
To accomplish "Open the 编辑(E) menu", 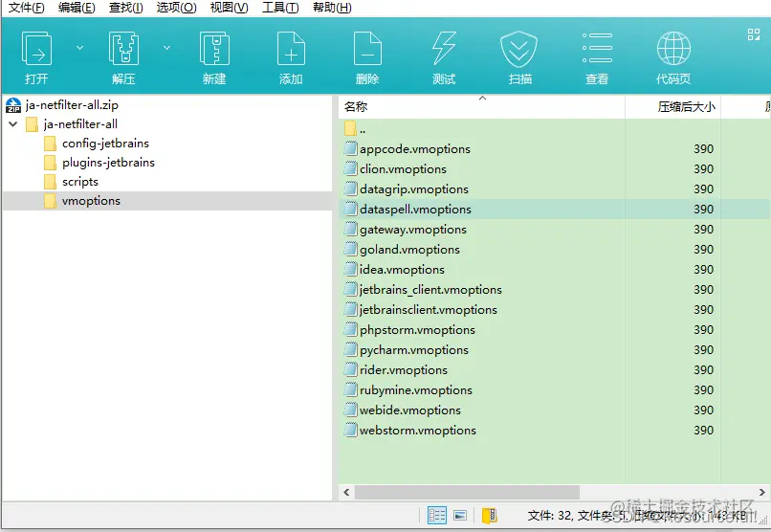I will pyautogui.click(x=77, y=8).
